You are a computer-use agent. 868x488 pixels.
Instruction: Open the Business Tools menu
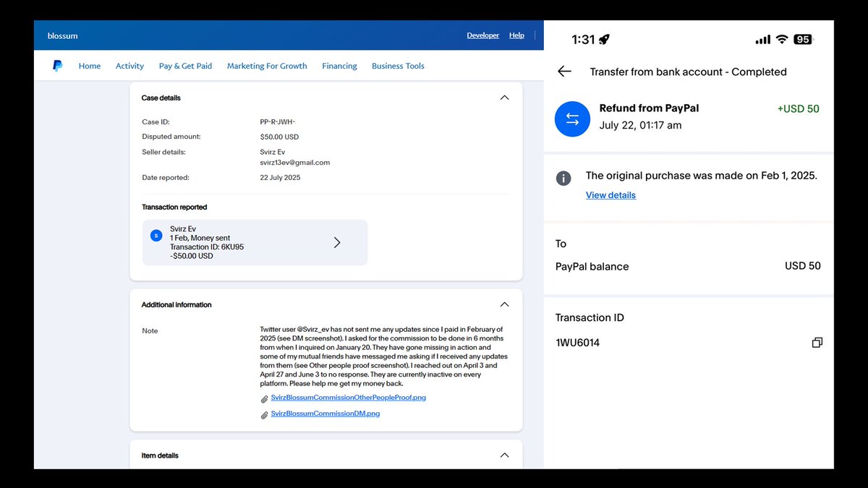(398, 66)
